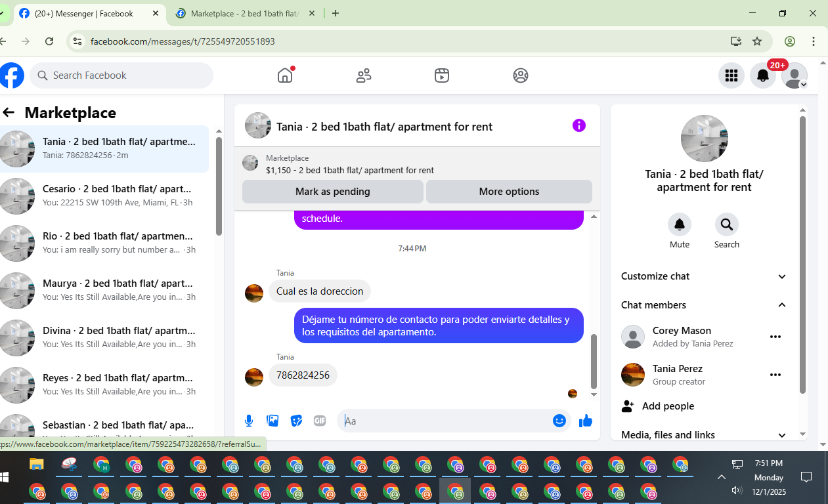The width and height of the screenshot is (828, 504).
Task: Click the message '7862824256'
Action: (x=303, y=375)
